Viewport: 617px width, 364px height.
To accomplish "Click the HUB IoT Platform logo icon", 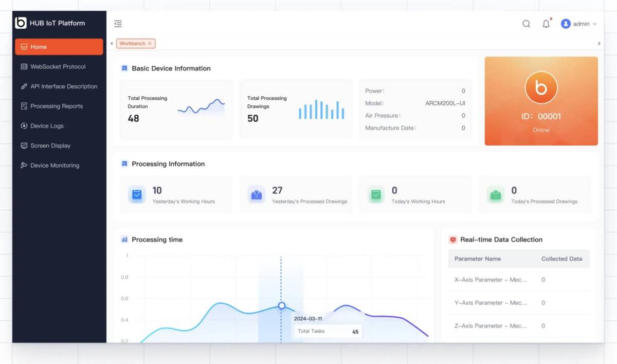I will pos(21,23).
